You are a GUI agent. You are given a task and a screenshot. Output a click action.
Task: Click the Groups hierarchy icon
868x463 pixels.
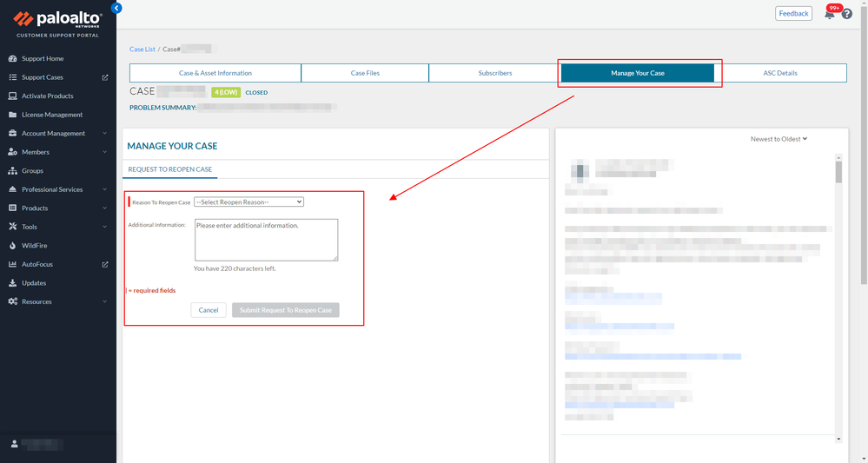[x=12, y=171]
